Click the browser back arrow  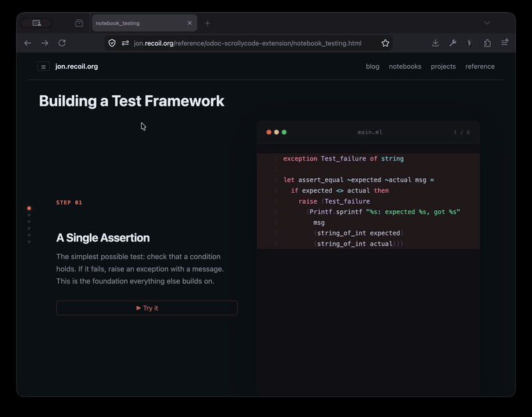pyautogui.click(x=28, y=43)
